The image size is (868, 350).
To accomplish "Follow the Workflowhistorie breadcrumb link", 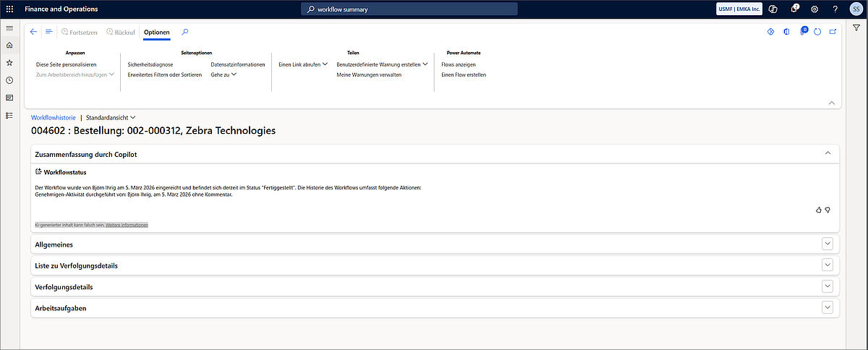I will click(x=53, y=117).
